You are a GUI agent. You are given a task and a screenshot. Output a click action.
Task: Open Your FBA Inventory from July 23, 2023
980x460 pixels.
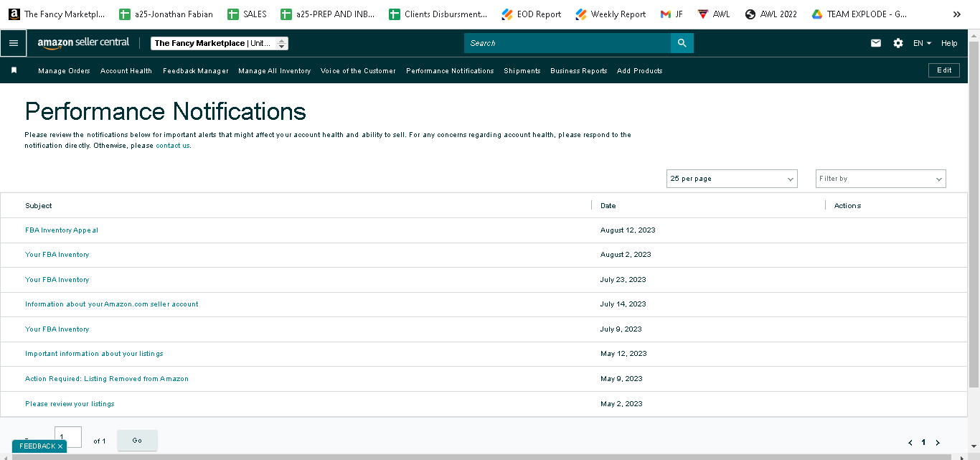tap(57, 280)
